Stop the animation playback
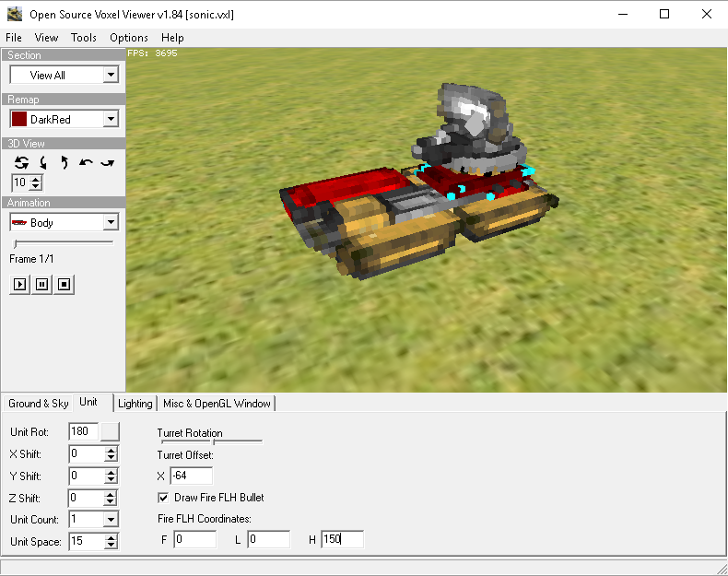728x576 pixels. (64, 285)
